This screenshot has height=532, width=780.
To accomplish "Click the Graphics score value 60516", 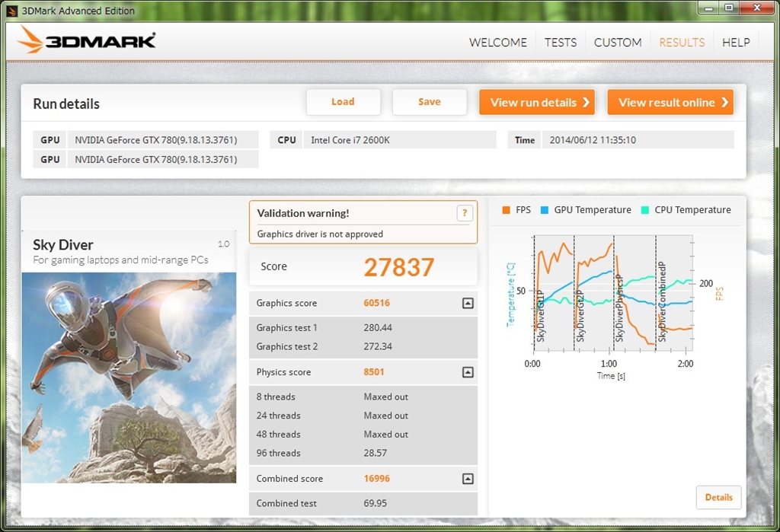I will 376,303.
